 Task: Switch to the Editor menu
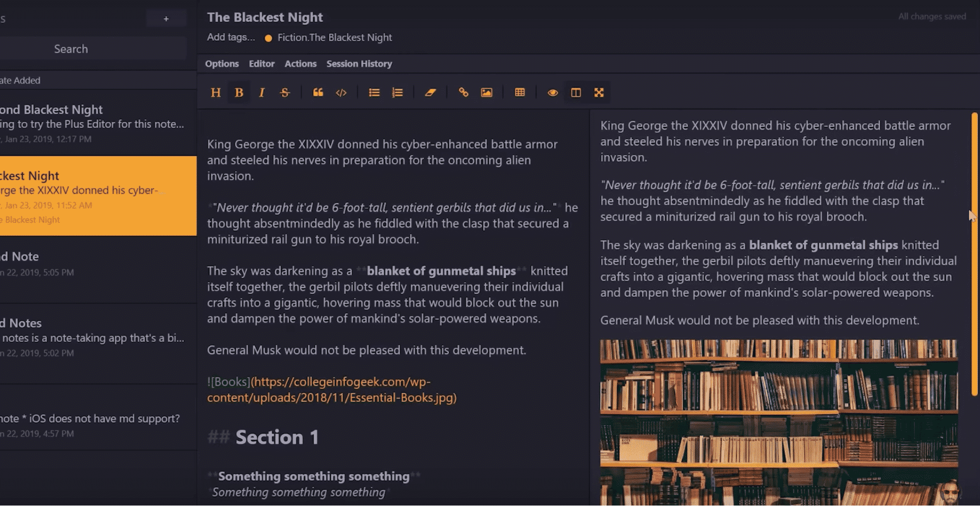pyautogui.click(x=262, y=63)
